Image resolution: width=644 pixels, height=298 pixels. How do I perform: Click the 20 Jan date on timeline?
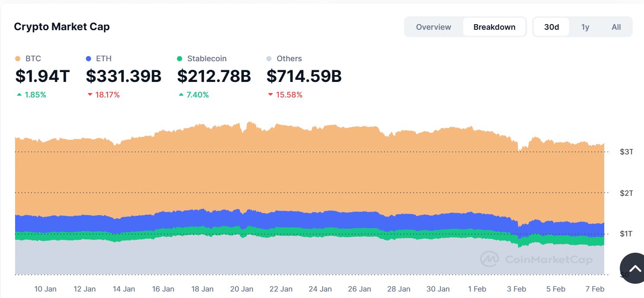pyautogui.click(x=241, y=289)
